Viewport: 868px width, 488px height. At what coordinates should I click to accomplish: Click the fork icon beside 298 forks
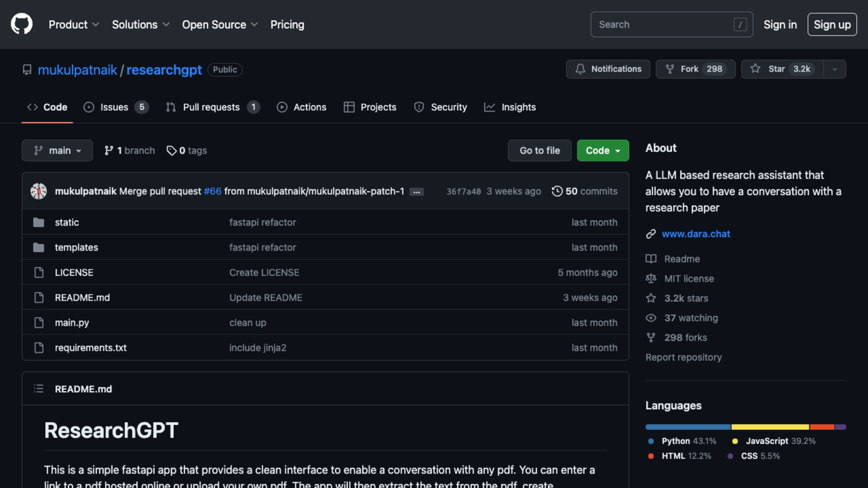point(651,338)
